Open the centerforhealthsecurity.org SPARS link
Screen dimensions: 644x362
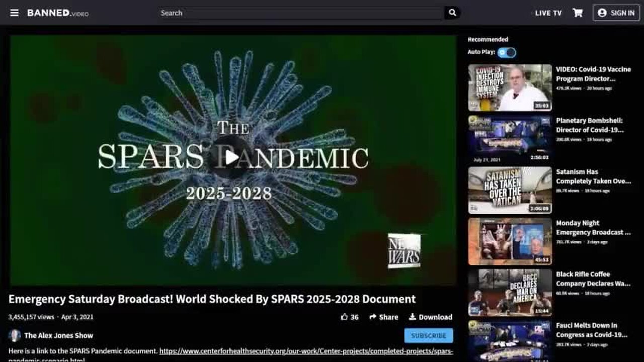click(306, 351)
